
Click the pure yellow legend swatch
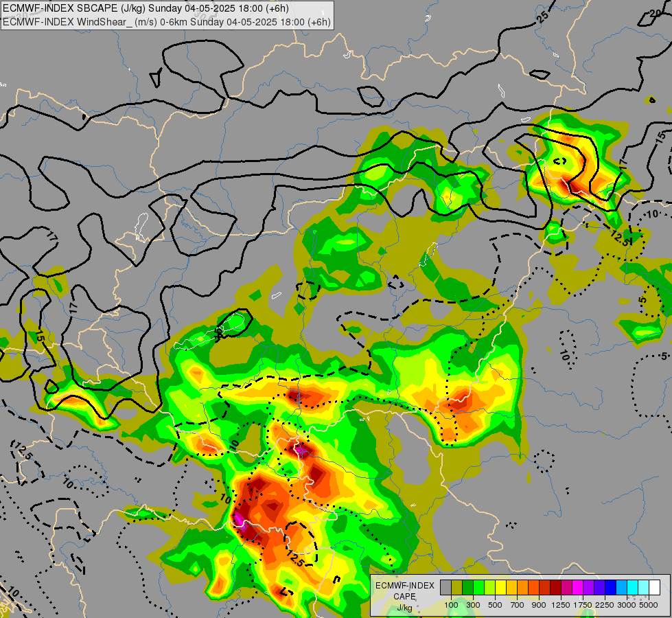tap(500, 587)
